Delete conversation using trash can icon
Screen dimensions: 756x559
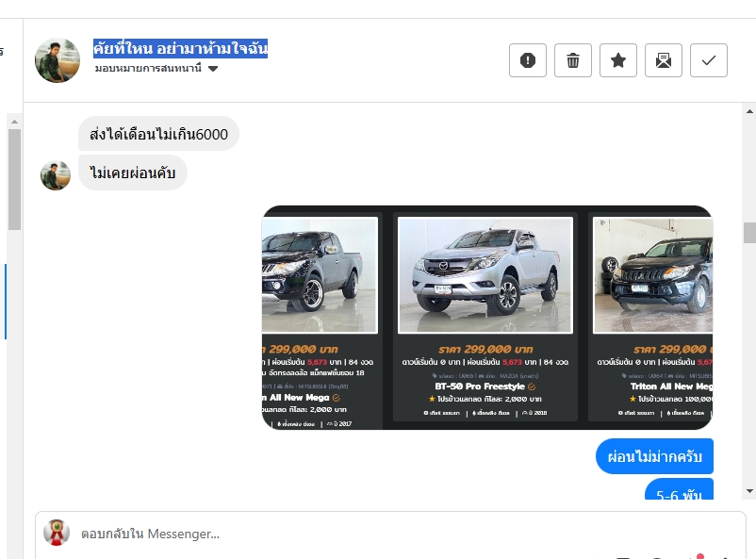[573, 60]
